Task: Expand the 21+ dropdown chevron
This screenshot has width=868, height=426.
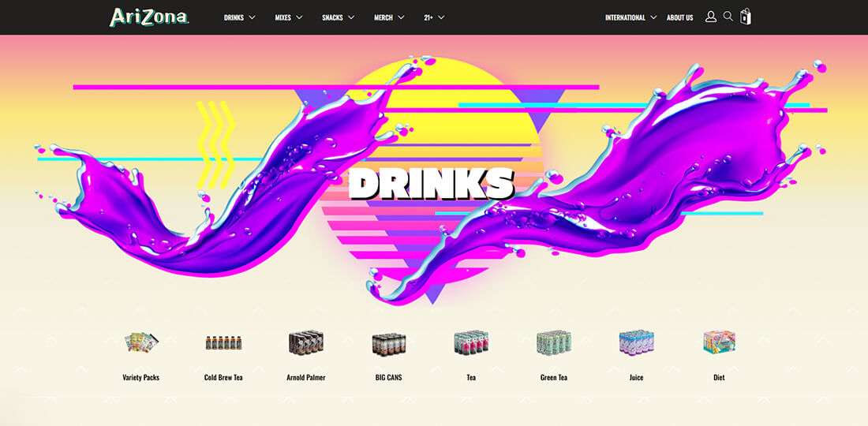Action: tap(441, 17)
